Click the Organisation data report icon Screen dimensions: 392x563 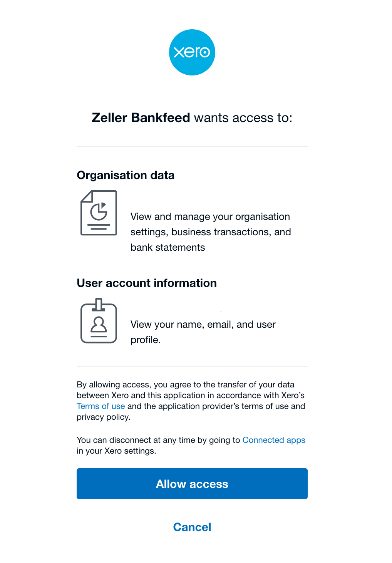tap(99, 213)
